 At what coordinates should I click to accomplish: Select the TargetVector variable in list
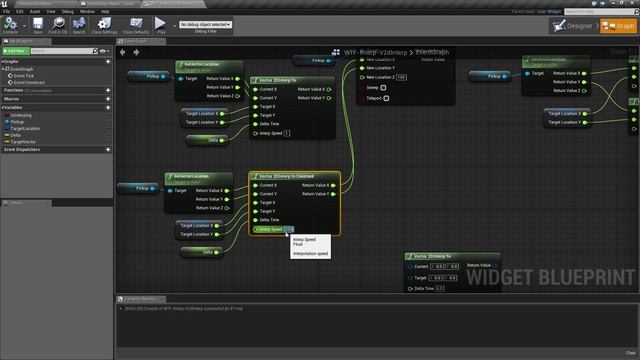[23, 142]
